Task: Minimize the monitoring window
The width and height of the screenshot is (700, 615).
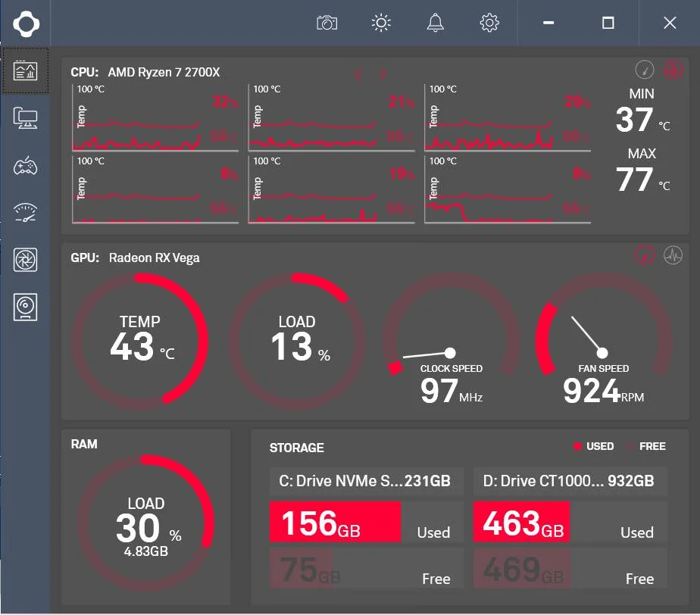Action: tap(548, 23)
